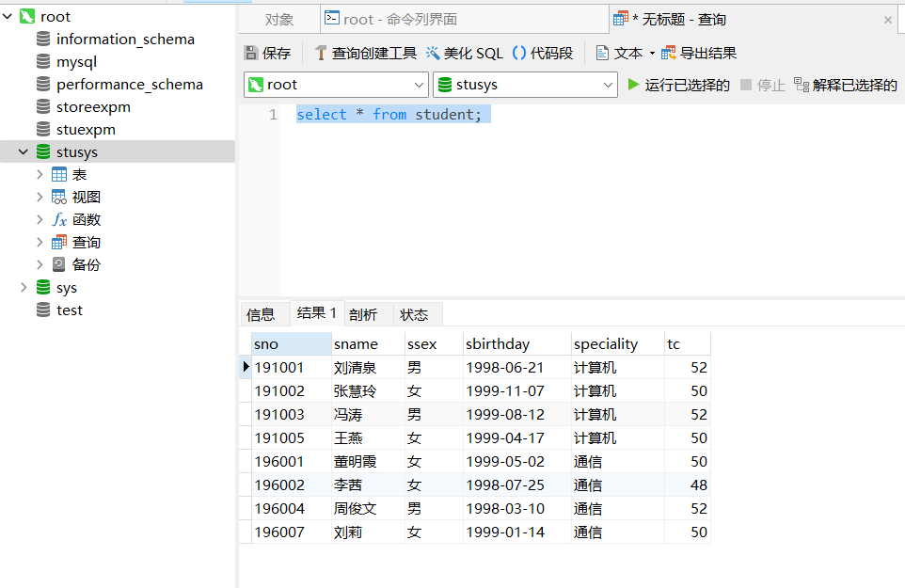Open the stusys database dropdown

tap(608, 85)
